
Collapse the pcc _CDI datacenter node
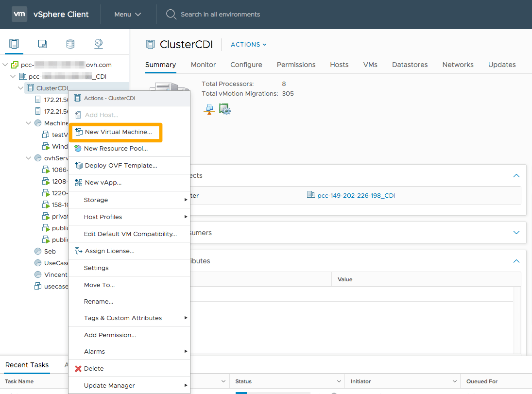click(x=13, y=76)
